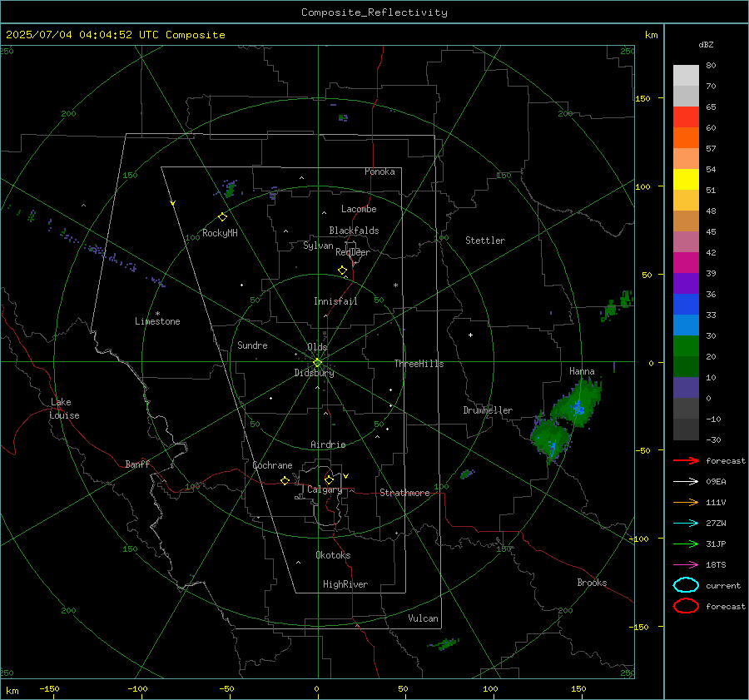Click the magenta 18TS arrow icon

(x=686, y=565)
